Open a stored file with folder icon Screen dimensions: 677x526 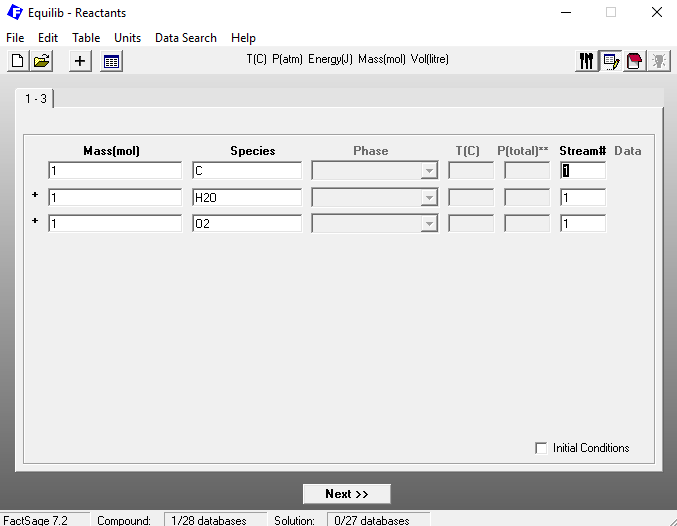tap(41, 61)
